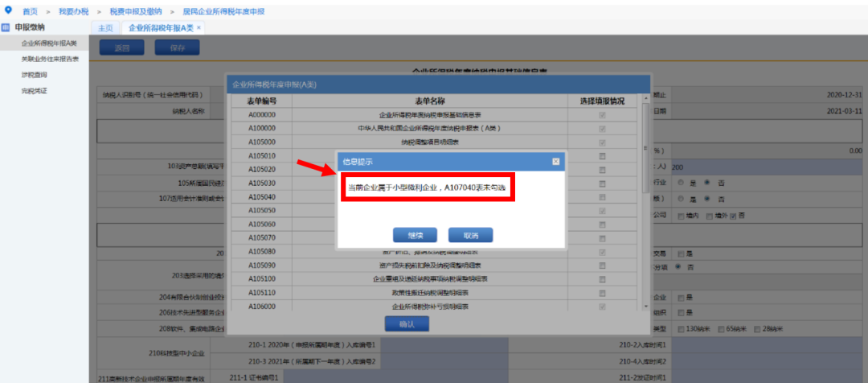Click the field containing 200
The image size is (868, 383).
[768, 166]
